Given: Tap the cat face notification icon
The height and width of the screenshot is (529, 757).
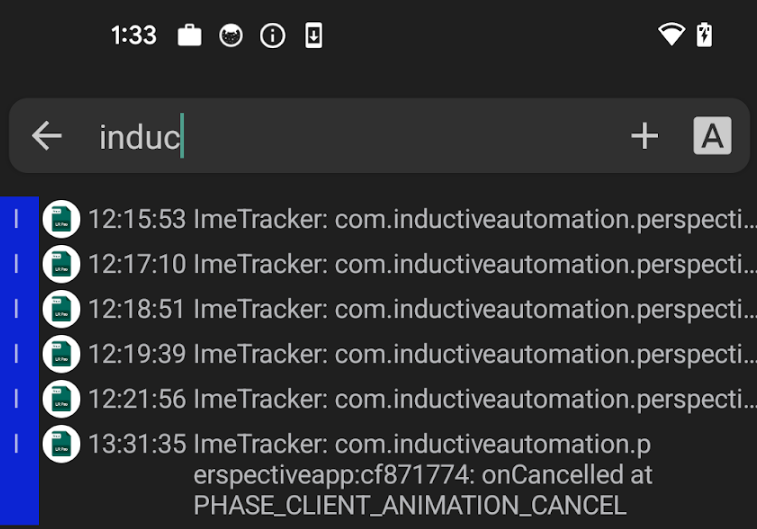Looking at the screenshot, I should tap(231, 36).
